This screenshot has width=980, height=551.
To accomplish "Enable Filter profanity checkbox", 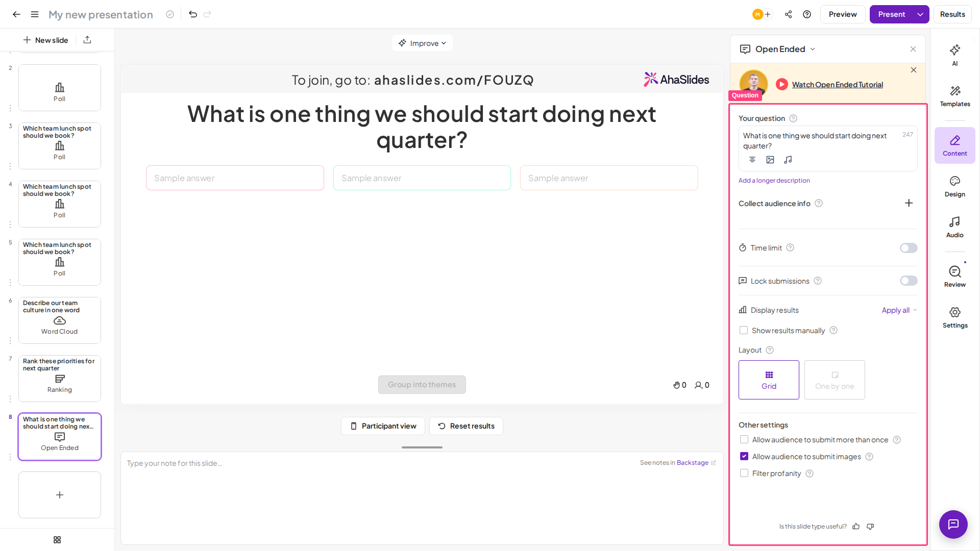I will point(744,473).
